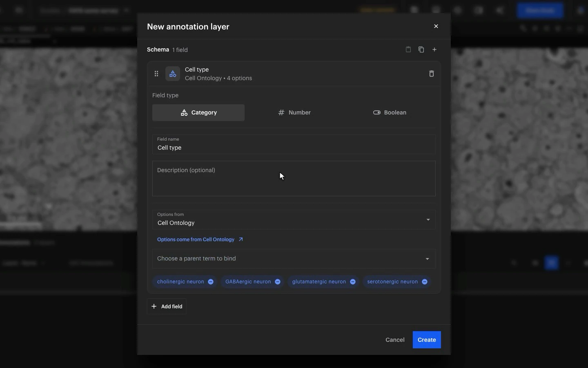The image size is (588, 368).
Task: Close the New annotation layer dialog
Action: (x=437, y=27)
